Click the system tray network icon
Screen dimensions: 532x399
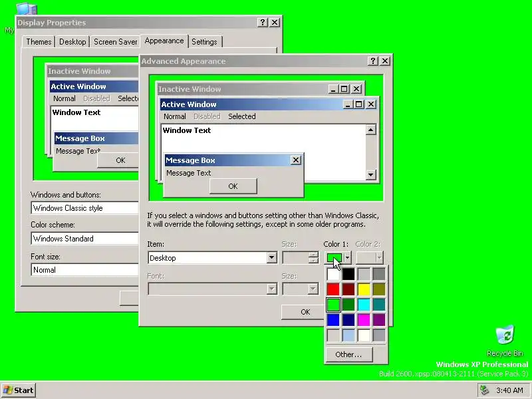(x=485, y=390)
